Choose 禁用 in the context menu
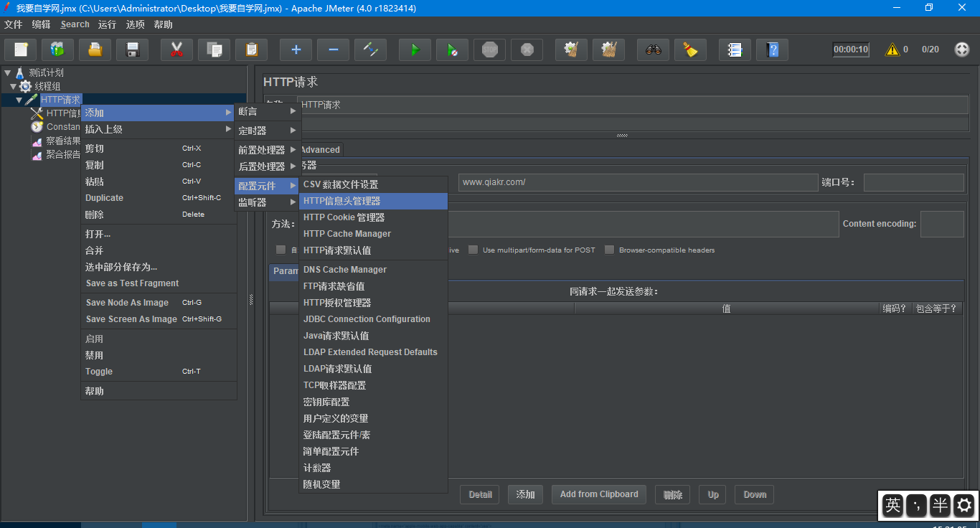Screen dimensions: 980x528 pos(158,355)
